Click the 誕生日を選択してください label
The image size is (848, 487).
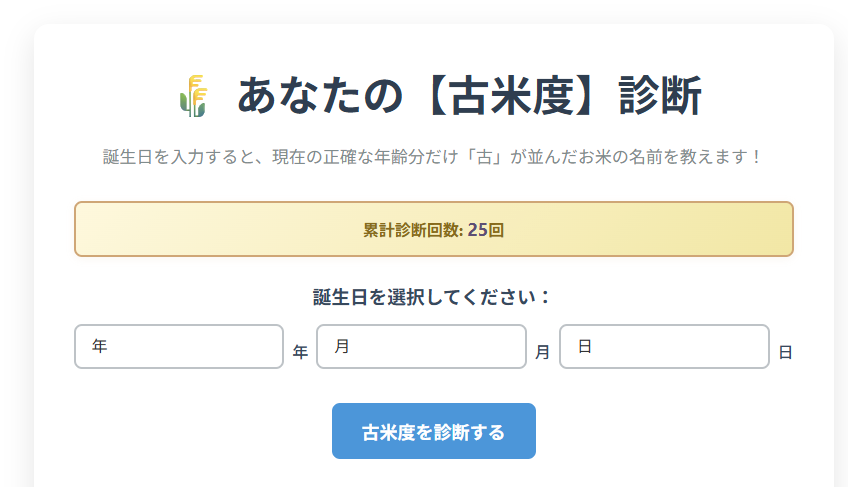pyautogui.click(x=432, y=297)
